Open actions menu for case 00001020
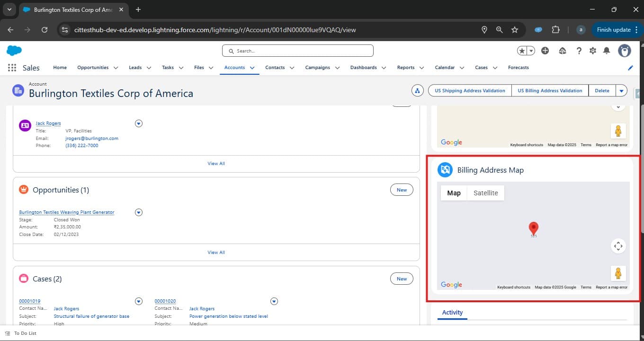This screenshot has width=644, height=341. click(274, 301)
